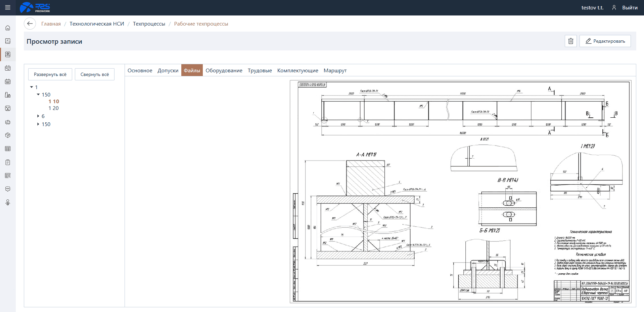Expand the tree node 6

click(38, 116)
